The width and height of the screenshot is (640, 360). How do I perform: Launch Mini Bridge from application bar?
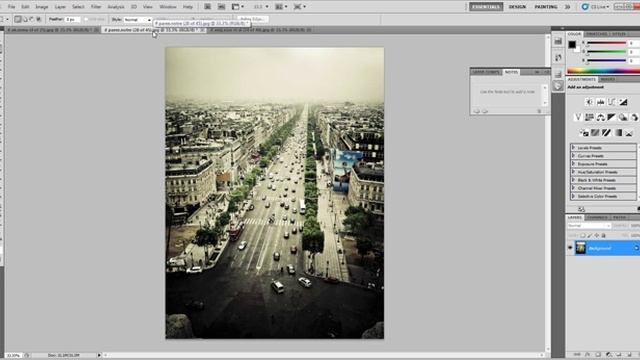click(221, 7)
